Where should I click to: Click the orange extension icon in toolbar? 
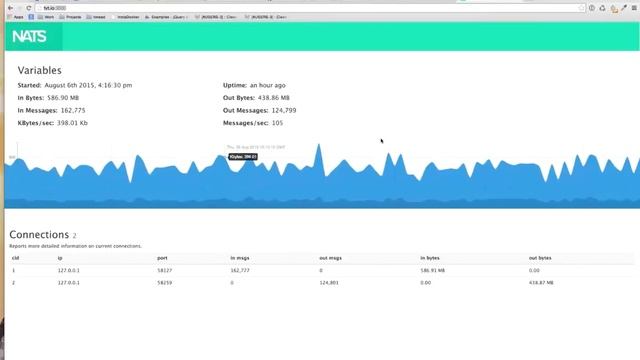[614, 9]
